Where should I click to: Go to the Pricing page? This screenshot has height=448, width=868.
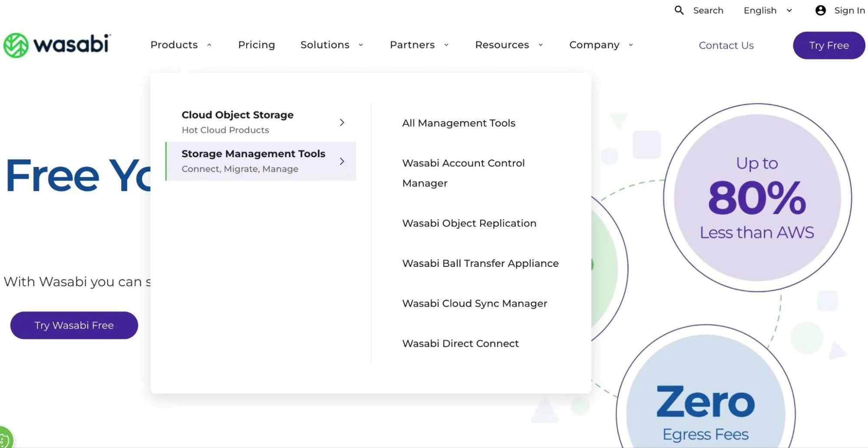[257, 45]
